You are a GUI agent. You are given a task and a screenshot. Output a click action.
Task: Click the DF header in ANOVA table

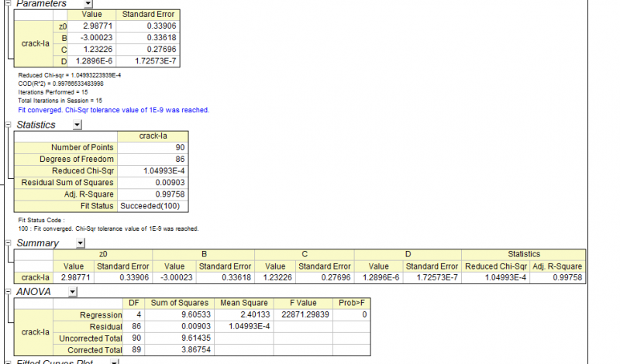click(133, 304)
